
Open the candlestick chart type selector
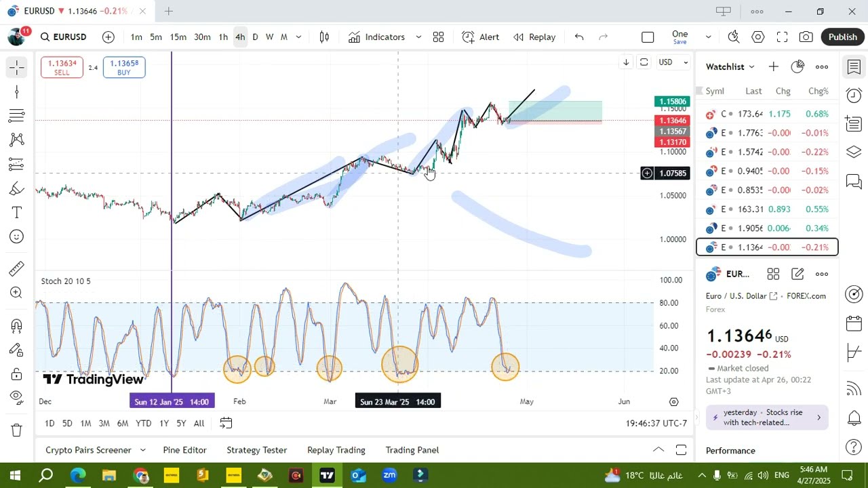click(324, 37)
